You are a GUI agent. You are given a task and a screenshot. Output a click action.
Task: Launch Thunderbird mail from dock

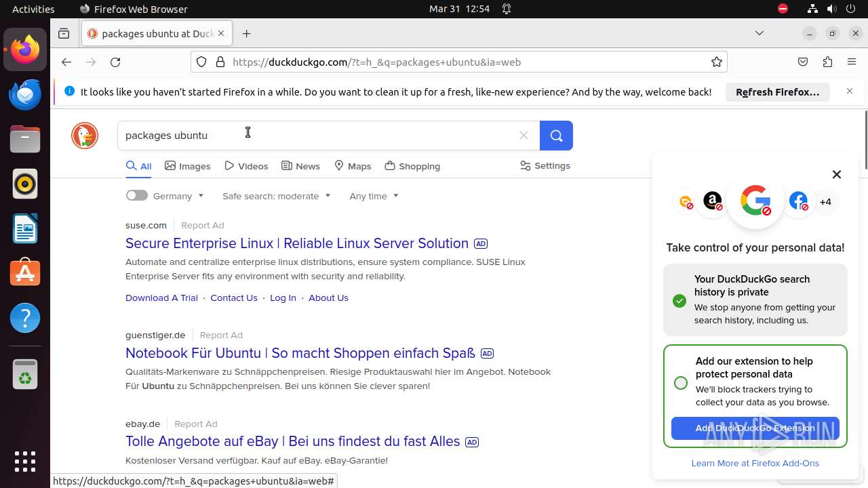click(25, 94)
